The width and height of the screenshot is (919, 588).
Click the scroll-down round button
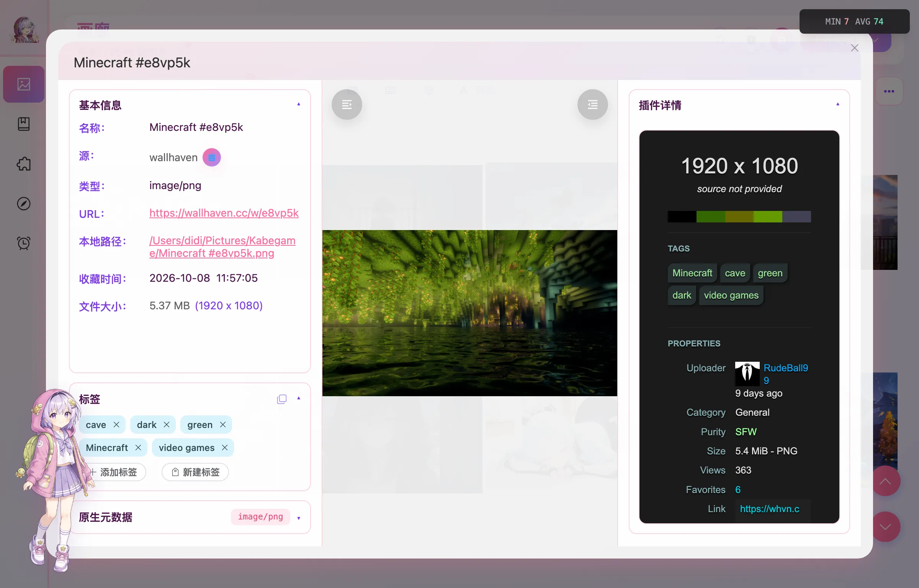coord(885,527)
